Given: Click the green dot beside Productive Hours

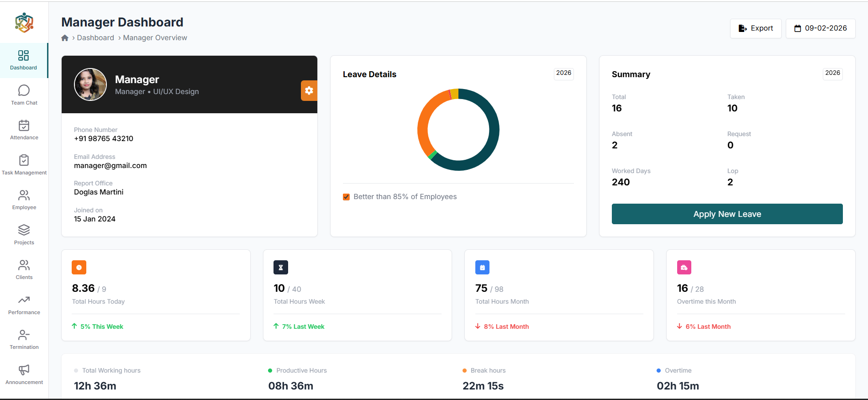Looking at the screenshot, I should (270, 371).
